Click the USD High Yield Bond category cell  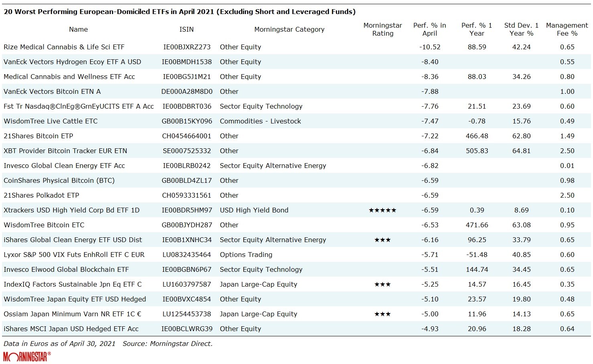254,210
